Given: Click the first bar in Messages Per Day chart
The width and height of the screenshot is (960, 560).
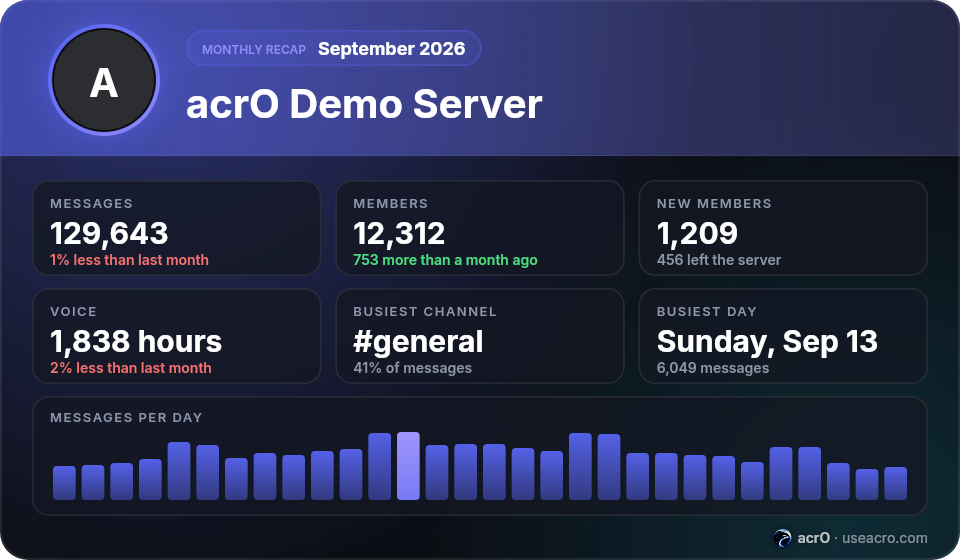Looking at the screenshot, I should pyautogui.click(x=64, y=483).
